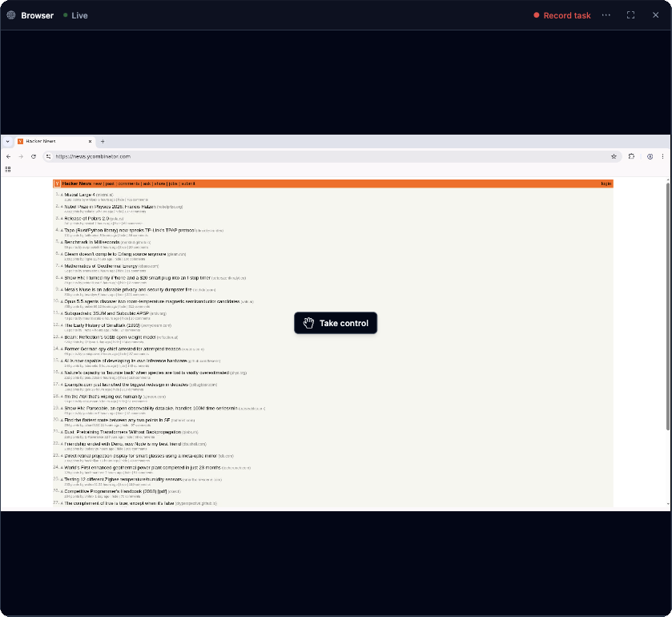The height and width of the screenshot is (617, 672).
Task: View site information icon in address bar
Action: [48, 156]
